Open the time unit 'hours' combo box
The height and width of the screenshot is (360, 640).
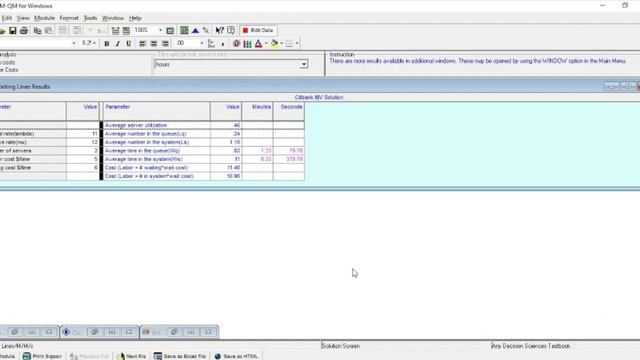point(231,64)
